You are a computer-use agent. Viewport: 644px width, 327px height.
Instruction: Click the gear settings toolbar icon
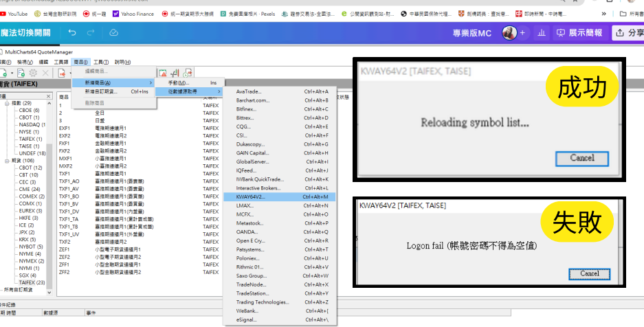click(33, 73)
